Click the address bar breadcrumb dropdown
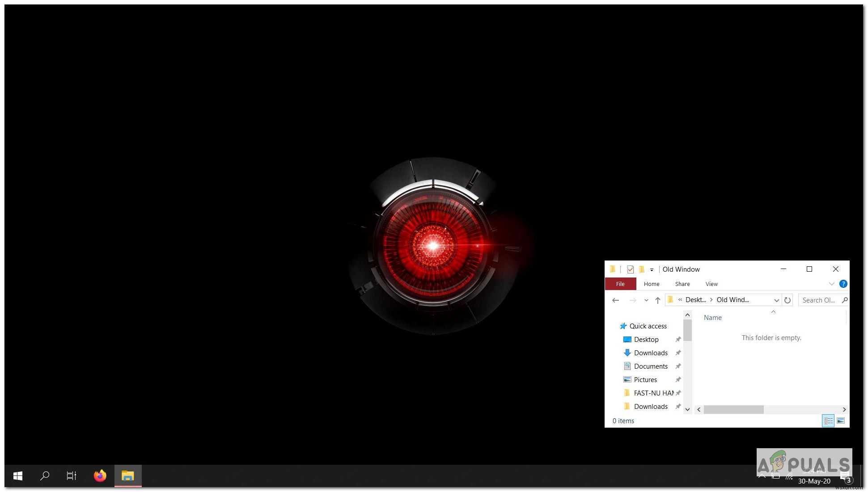The width and height of the screenshot is (868, 492). (x=775, y=299)
